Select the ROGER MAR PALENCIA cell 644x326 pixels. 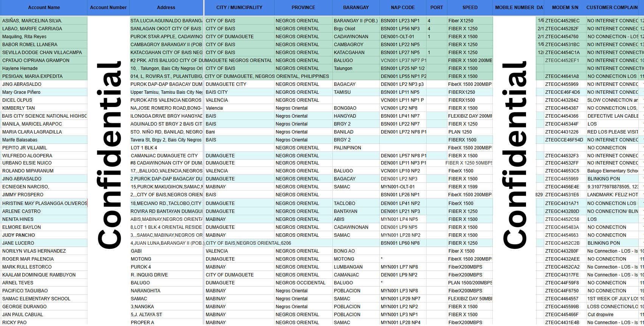coord(44,259)
